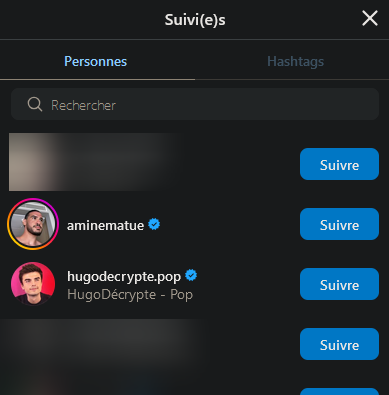Click verified badge beside aminematue
Image resolution: width=389 pixels, height=395 pixels.
pyautogui.click(x=154, y=224)
